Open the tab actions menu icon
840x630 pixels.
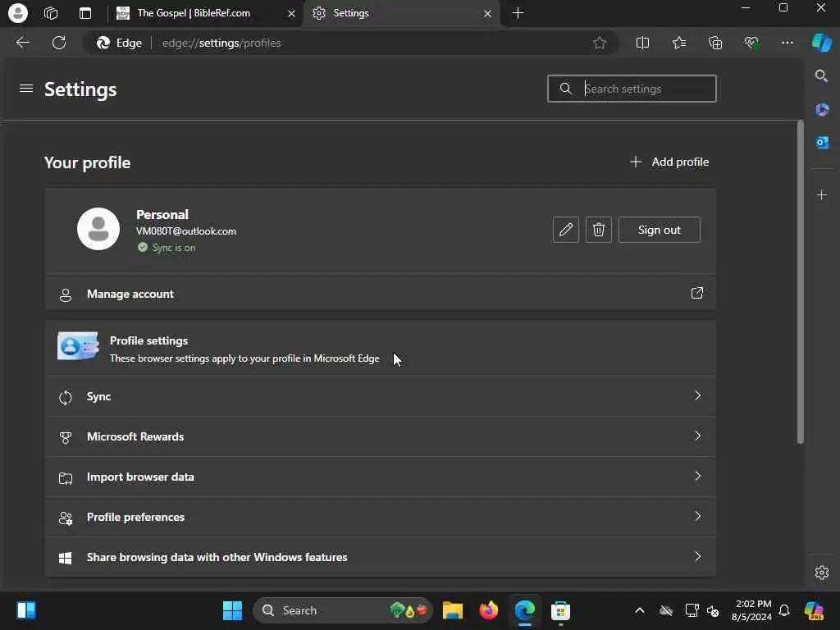pos(85,13)
